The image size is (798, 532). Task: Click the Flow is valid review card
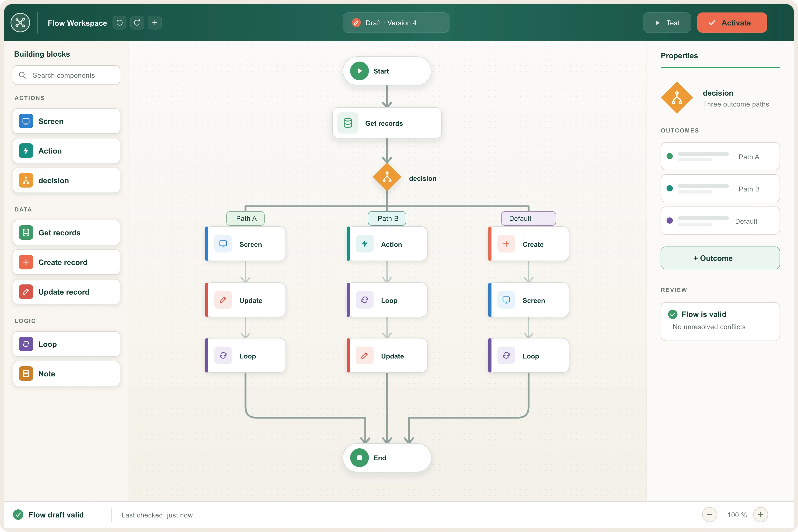720,321
